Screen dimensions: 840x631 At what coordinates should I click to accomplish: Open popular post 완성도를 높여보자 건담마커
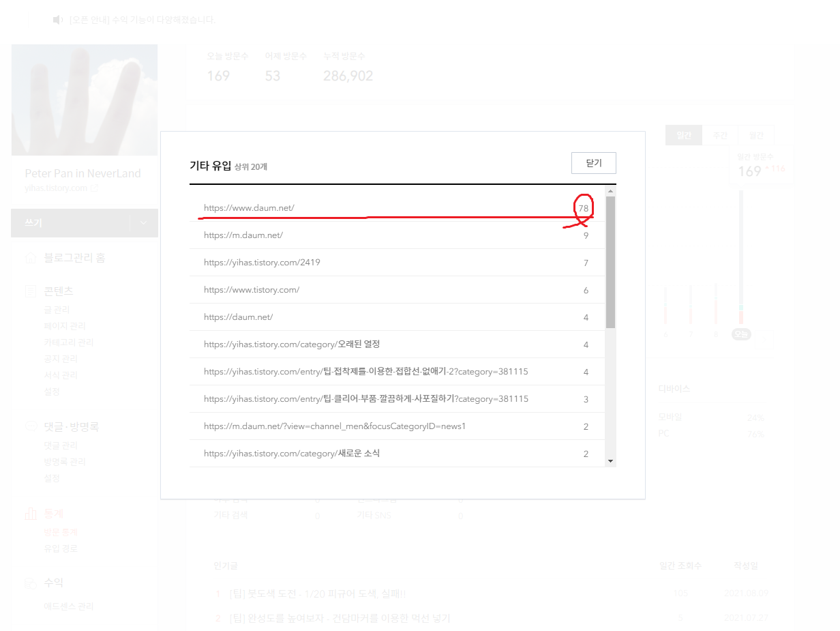pyautogui.click(x=340, y=618)
